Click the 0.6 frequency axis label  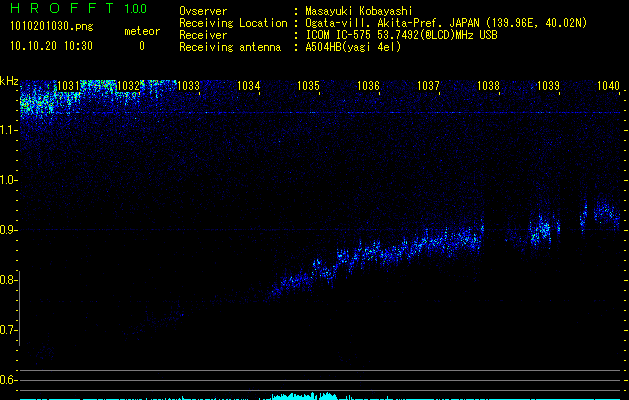point(8,380)
